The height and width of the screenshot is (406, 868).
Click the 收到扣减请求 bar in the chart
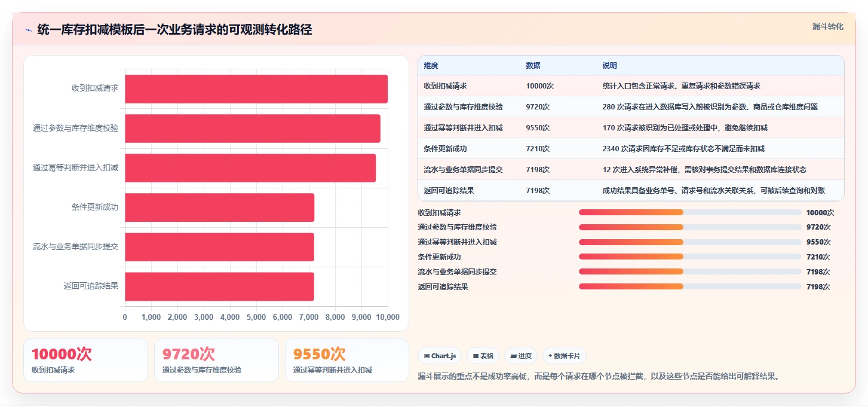coord(256,88)
